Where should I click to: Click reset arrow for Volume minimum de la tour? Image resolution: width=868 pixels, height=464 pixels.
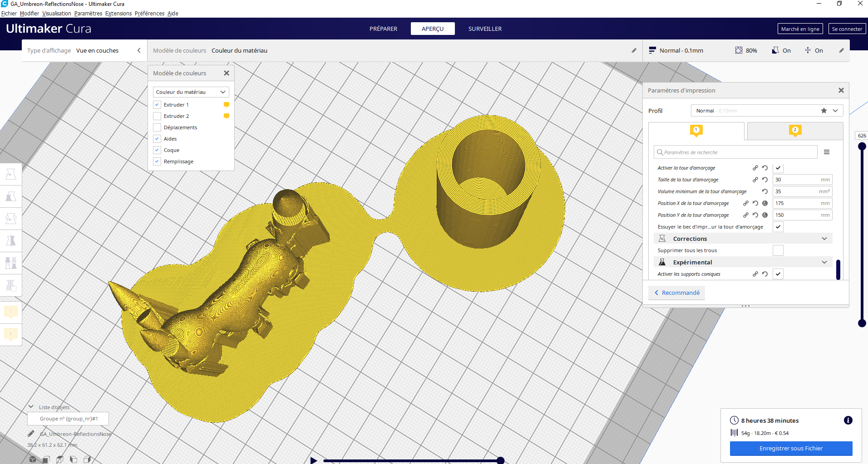coord(765,191)
